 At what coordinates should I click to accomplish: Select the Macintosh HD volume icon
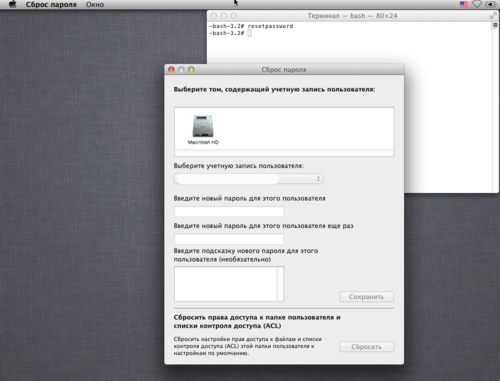pos(203,126)
